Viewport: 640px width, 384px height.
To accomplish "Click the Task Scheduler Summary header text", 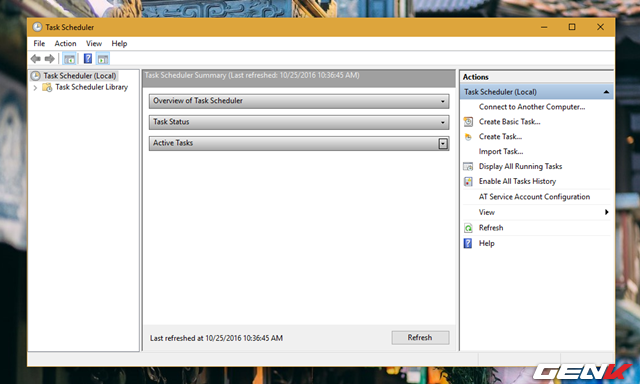I will pos(252,75).
